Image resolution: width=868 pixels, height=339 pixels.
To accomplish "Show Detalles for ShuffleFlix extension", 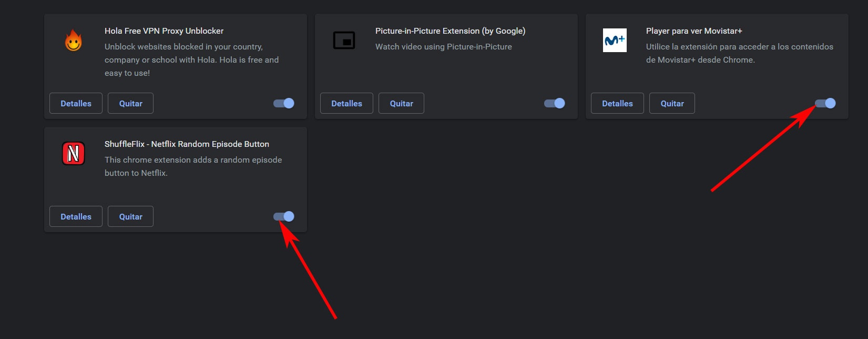I will pyautogui.click(x=76, y=216).
